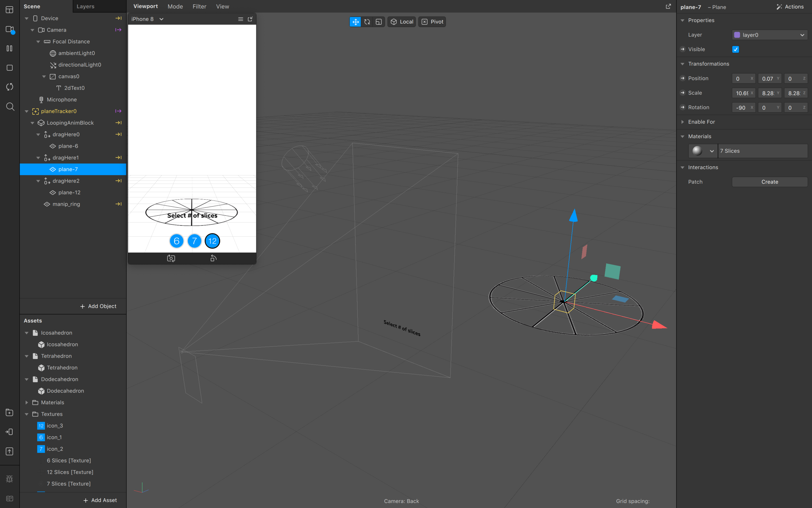Click the layer0 purple color swatch
The height and width of the screenshot is (508, 812).
click(737, 35)
